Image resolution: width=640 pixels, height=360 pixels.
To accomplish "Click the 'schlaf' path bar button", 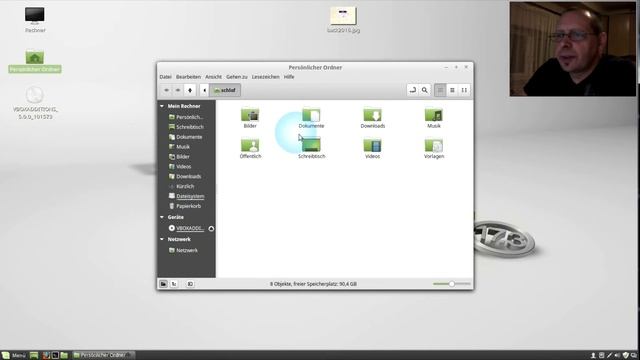I will (x=225, y=90).
